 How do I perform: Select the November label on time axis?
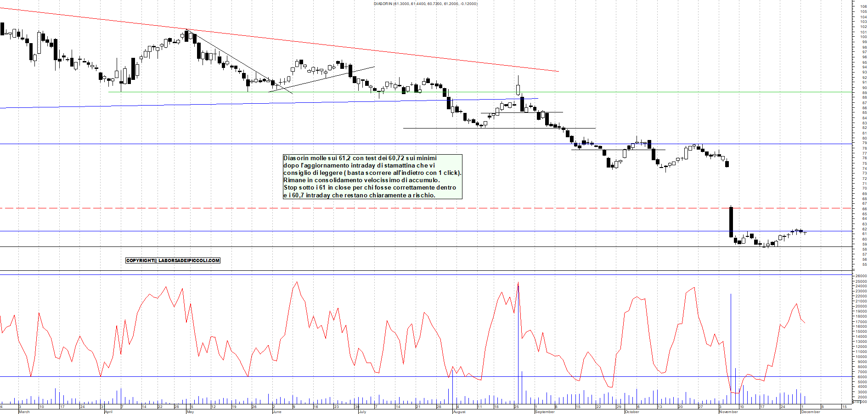[728, 412]
